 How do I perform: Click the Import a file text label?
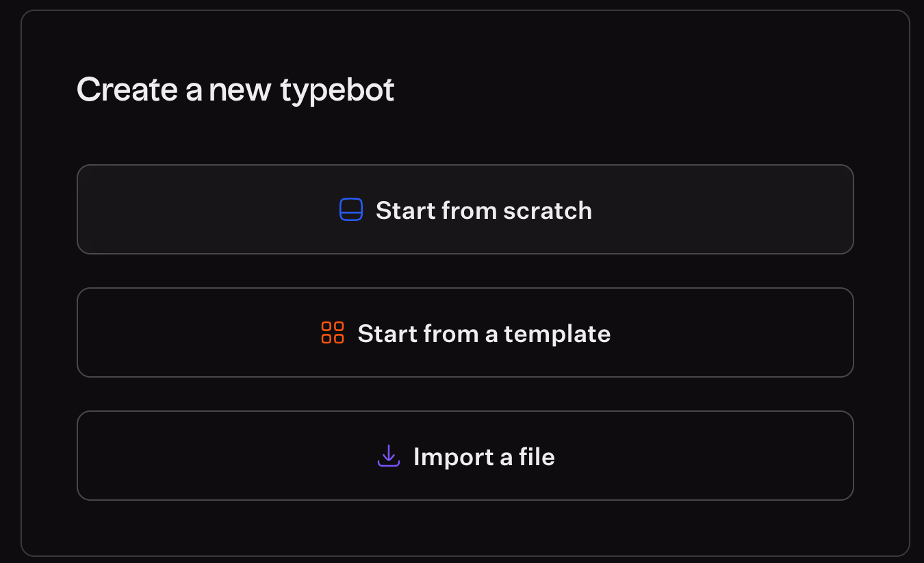pos(483,457)
